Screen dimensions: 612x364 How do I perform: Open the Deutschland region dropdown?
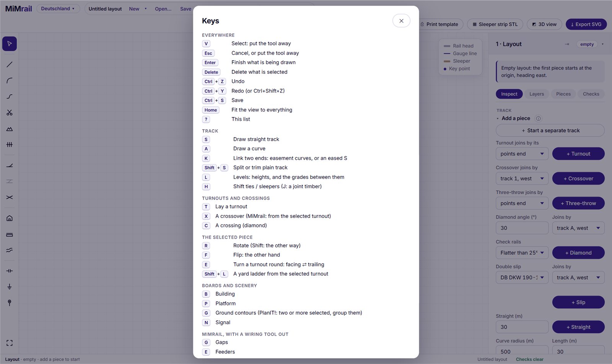point(58,8)
